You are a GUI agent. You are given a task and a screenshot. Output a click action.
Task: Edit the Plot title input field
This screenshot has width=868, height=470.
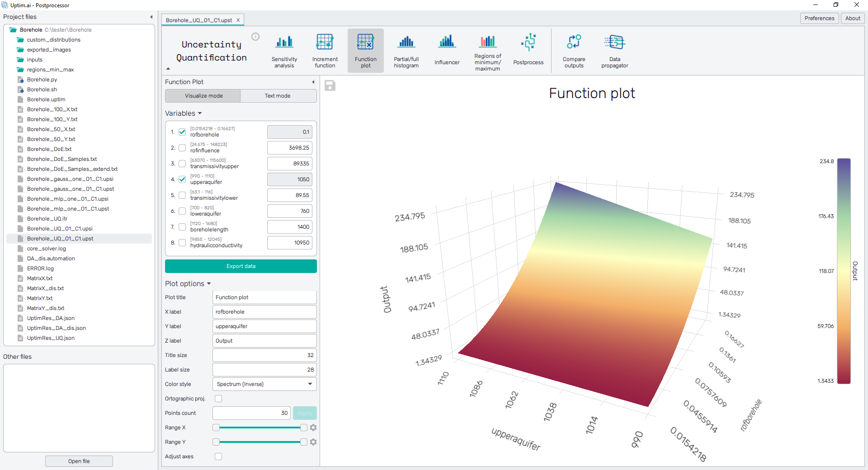tap(264, 297)
